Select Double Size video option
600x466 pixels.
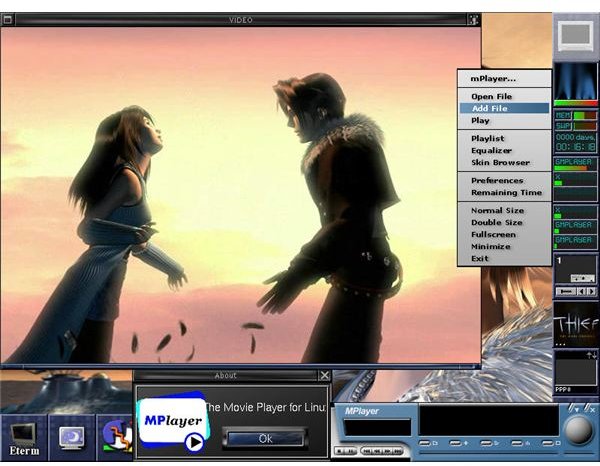point(497,222)
